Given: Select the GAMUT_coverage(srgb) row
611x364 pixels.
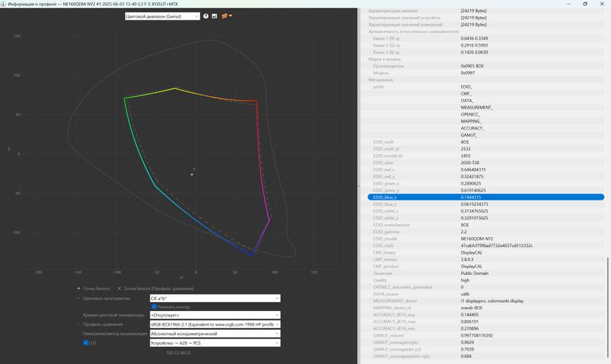Looking at the screenshot, I should point(486,342).
